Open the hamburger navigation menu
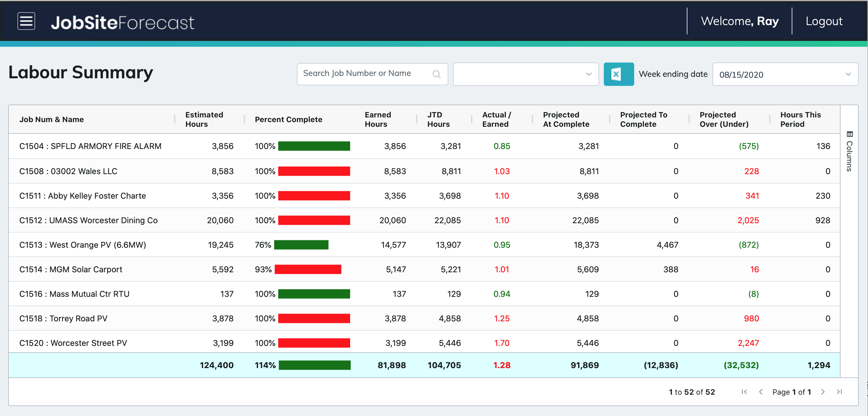 pos(26,21)
